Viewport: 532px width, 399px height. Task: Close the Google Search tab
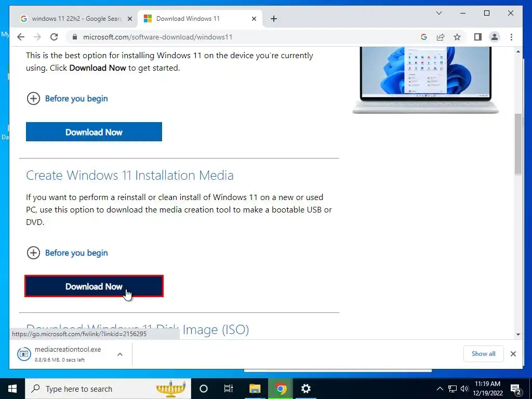(x=129, y=19)
